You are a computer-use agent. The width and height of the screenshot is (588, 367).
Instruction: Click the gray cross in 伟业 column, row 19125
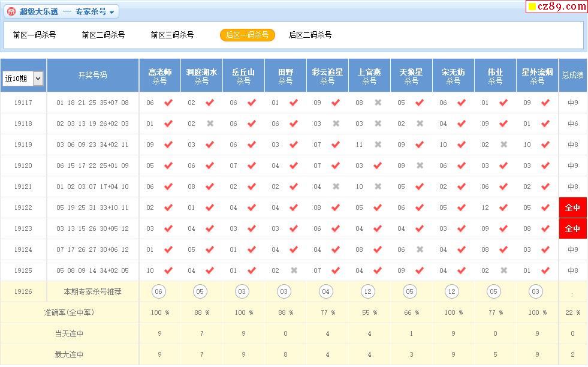tap(504, 270)
